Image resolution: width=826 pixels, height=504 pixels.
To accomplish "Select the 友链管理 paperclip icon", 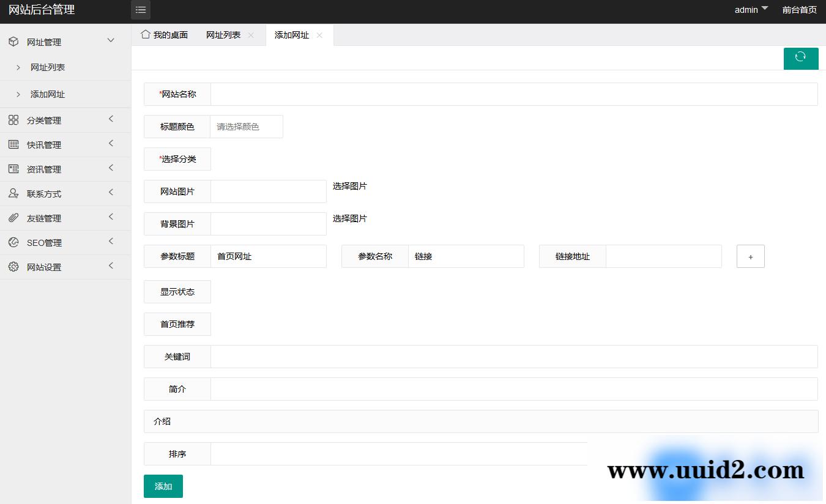I will click(13, 218).
